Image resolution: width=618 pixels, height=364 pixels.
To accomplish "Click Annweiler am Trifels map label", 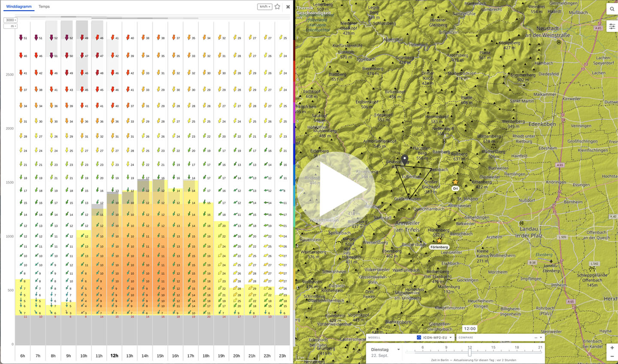I will click(407, 226).
